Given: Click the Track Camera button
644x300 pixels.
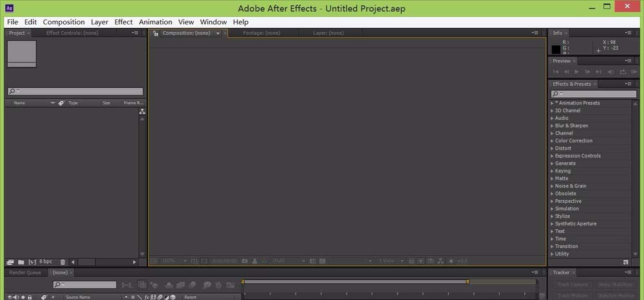Looking at the screenshot, I should [573, 285].
